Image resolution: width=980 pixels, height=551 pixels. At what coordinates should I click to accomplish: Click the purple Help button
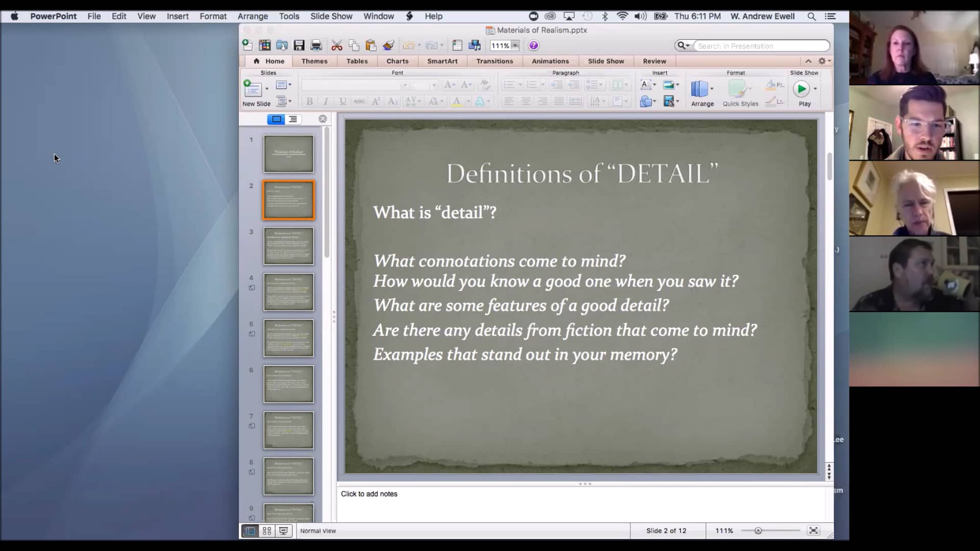click(x=533, y=45)
